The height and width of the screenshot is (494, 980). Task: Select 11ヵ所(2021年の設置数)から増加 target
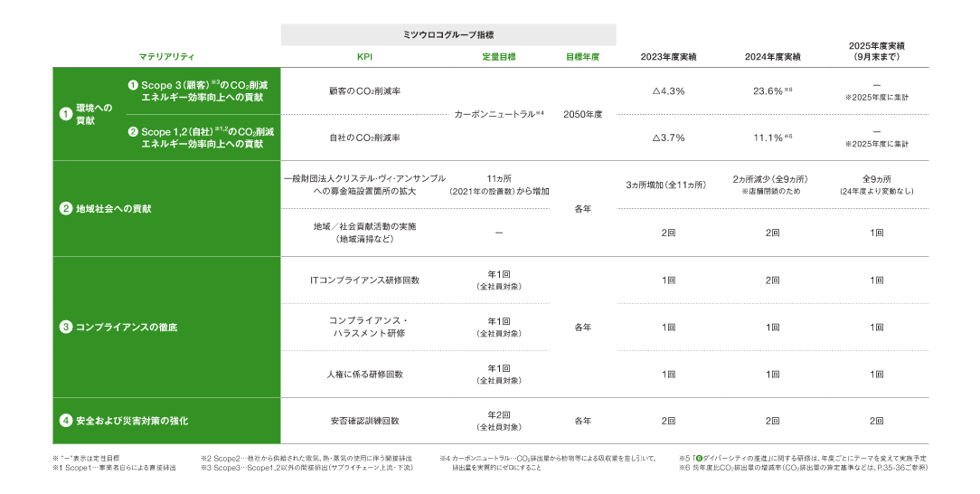click(x=499, y=185)
